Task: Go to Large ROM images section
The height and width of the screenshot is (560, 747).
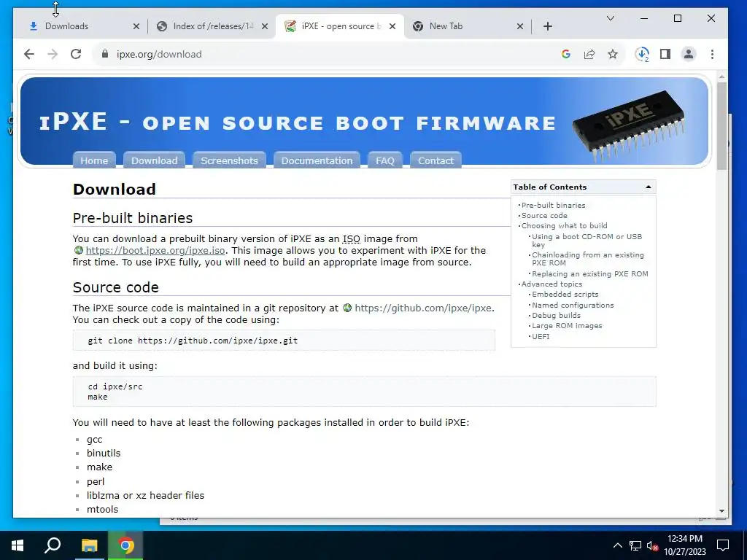Action: click(x=567, y=326)
